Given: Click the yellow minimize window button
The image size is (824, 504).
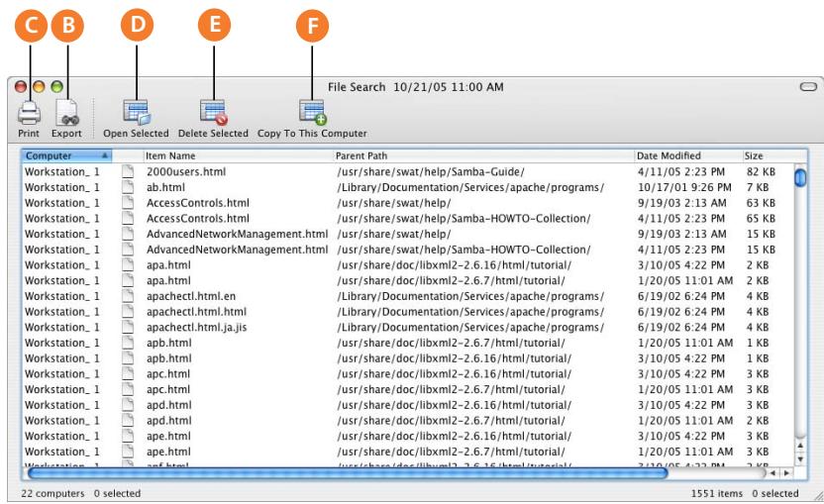Looking at the screenshot, I should (39, 87).
